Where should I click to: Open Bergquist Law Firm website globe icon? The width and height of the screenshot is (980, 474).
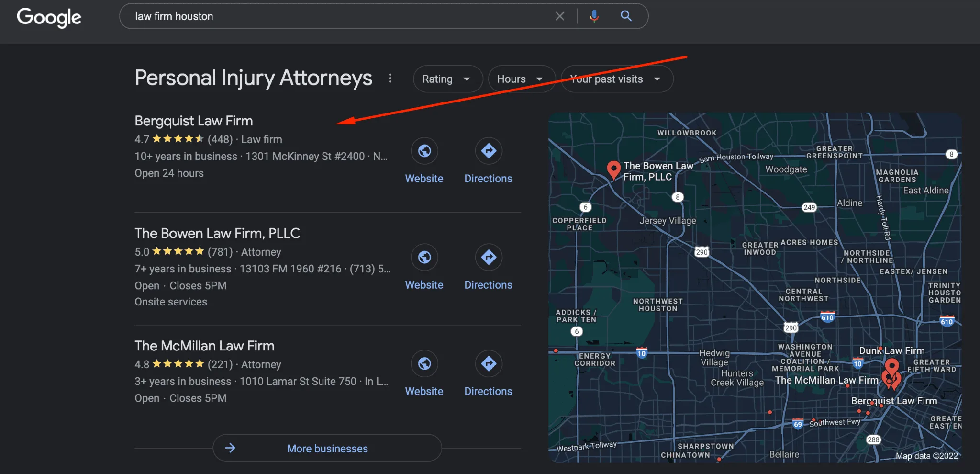click(x=424, y=151)
